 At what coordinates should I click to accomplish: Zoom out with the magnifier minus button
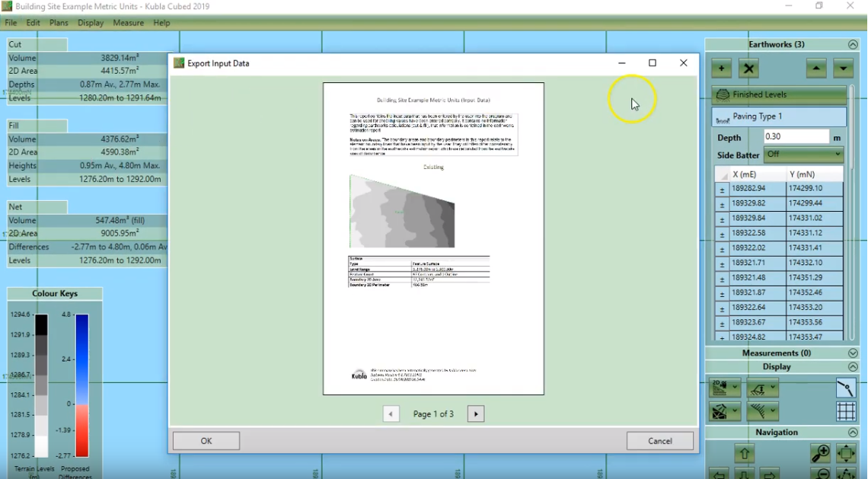[x=820, y=474]
